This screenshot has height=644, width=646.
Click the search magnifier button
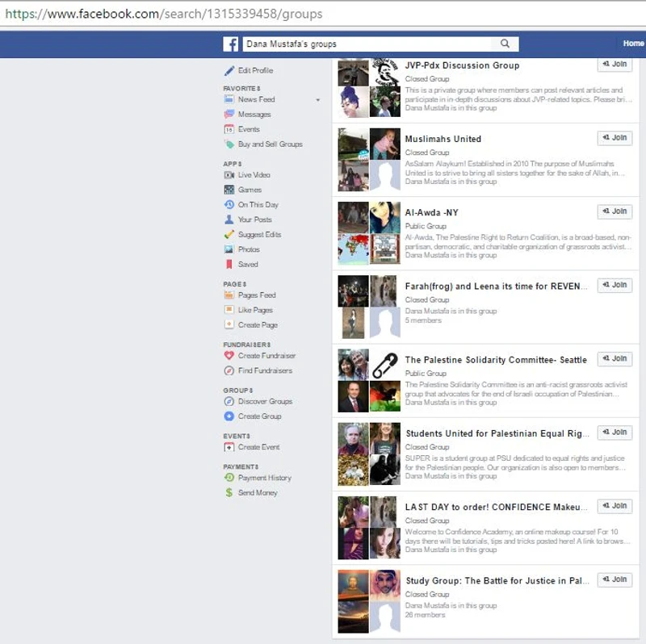[x=505, y=44]
